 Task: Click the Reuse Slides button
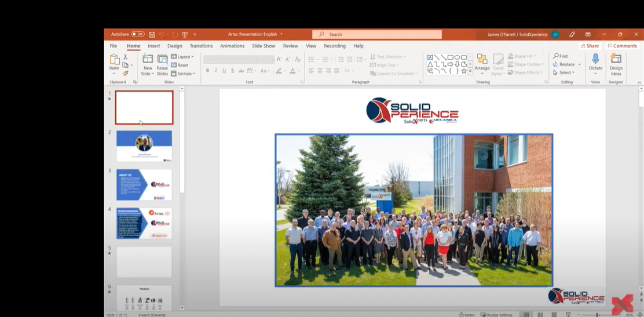pos(162,65)
